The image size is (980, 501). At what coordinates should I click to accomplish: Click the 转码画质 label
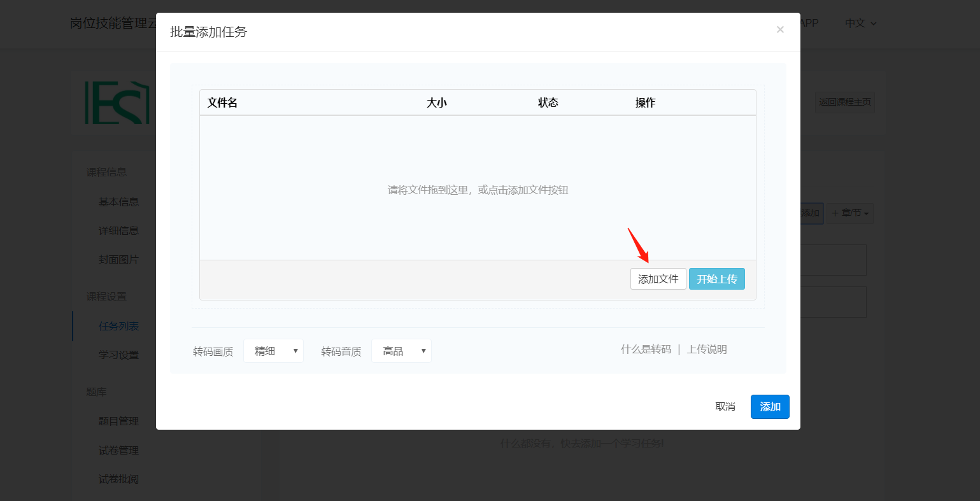tap(213, 351)
